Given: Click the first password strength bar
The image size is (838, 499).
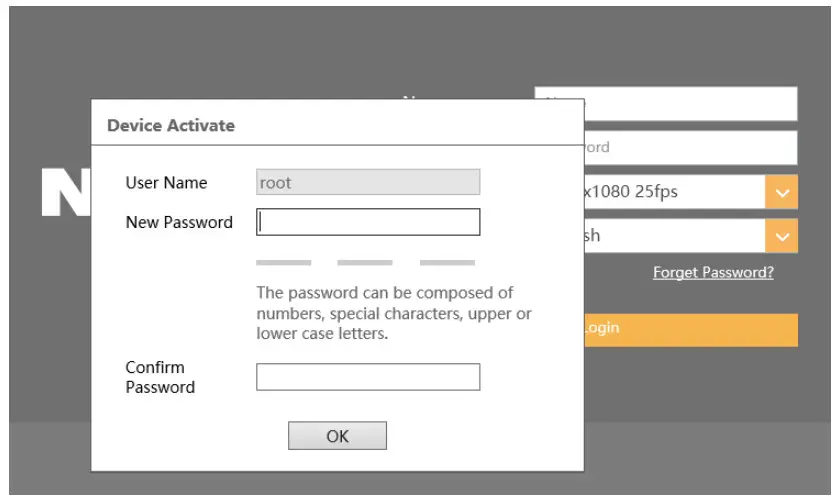Looking at the screenshot, I should (283, 263).
